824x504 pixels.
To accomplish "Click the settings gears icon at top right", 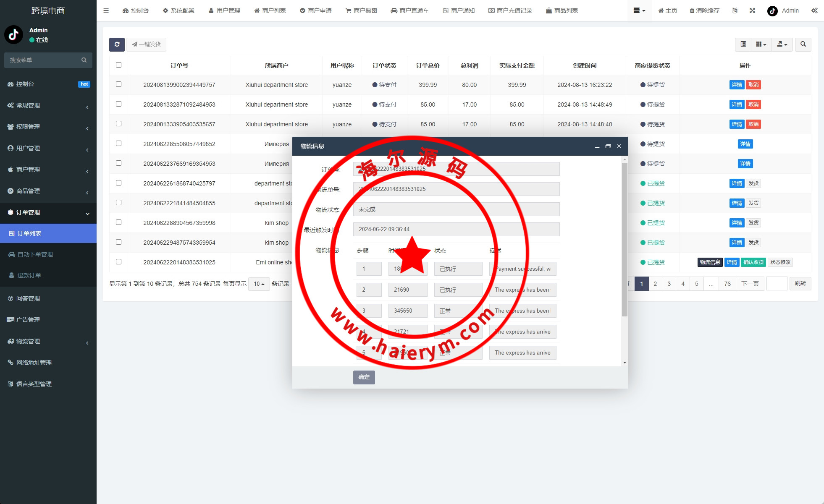I will 814,10.
